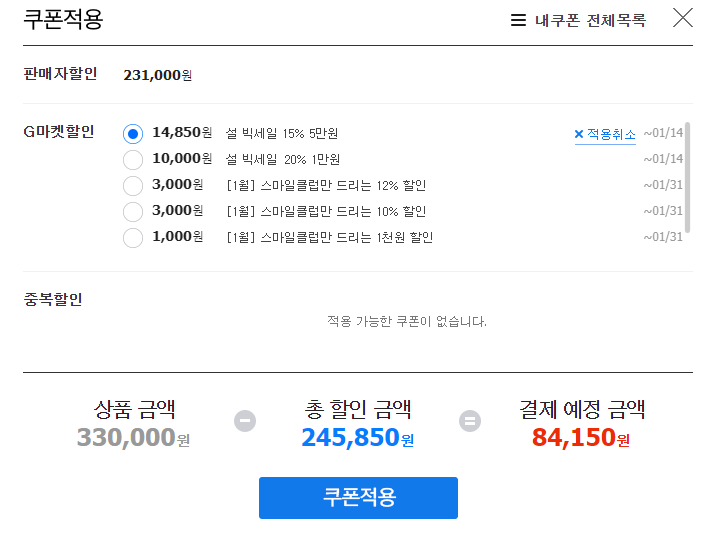Screen dimensions: 711x544
Task: Click the gray equals circle icon
Action: coord(470,421)
